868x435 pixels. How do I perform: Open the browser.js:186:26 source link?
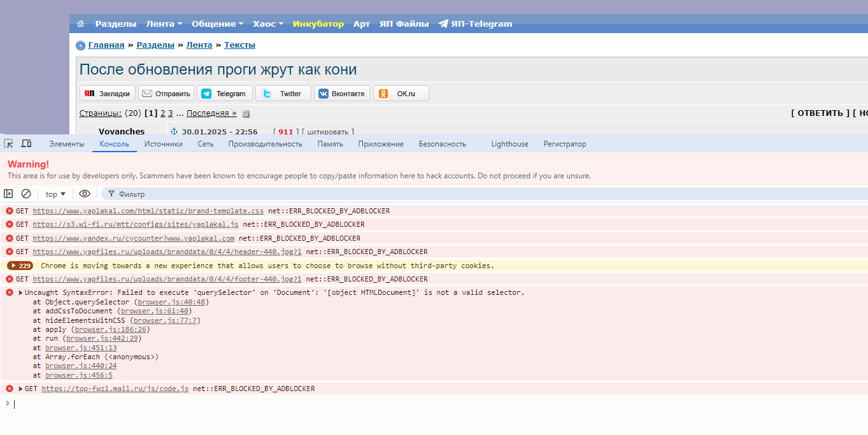110,329
